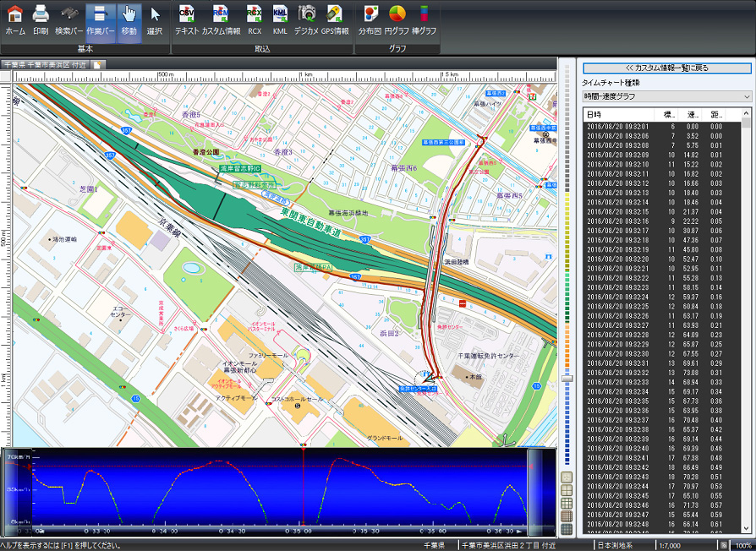Sort list by 日時 column header

(618, 115)
